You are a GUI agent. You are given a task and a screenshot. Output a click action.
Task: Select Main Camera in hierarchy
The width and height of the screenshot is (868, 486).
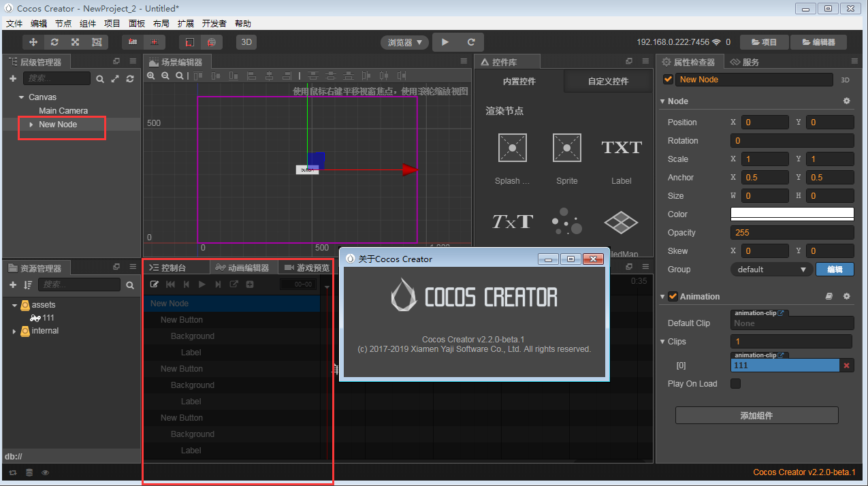[63, 111]
